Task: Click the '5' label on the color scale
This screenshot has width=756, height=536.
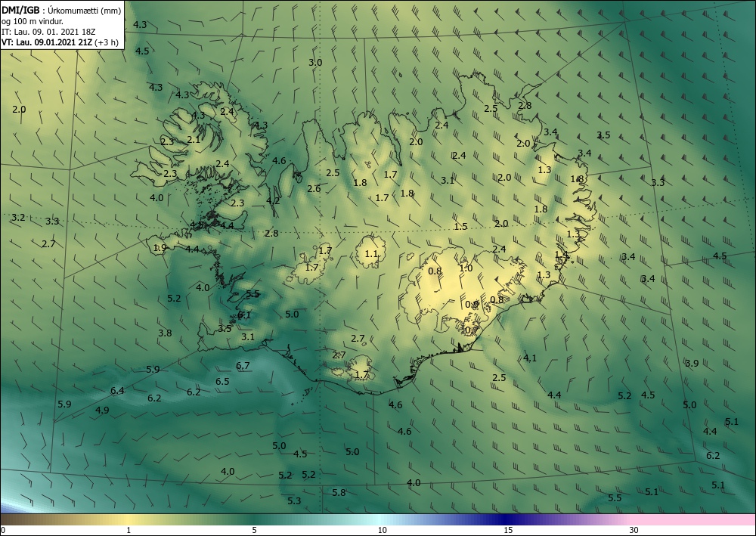Action: pyautogui.click(x=254, y=531)
